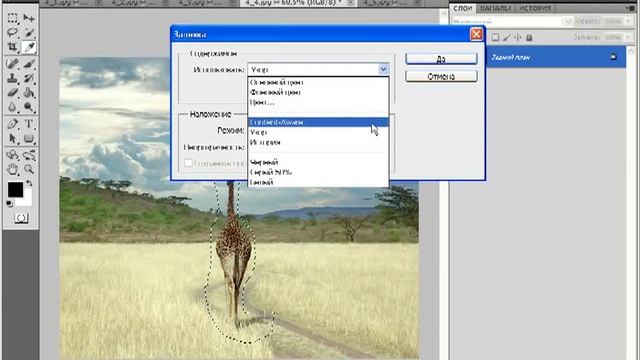
Task: Click the Отмена button
Action: pos(441,76)
